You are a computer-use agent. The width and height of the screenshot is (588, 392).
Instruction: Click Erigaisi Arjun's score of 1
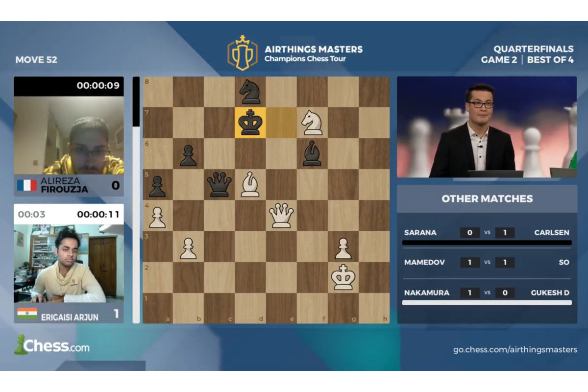point(116,314)
